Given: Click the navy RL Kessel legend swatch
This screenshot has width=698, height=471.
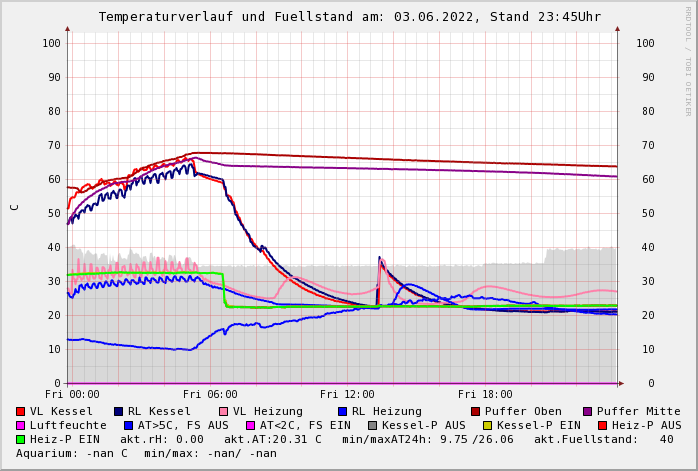Looking at the screenshot, I should pos(118,411).
